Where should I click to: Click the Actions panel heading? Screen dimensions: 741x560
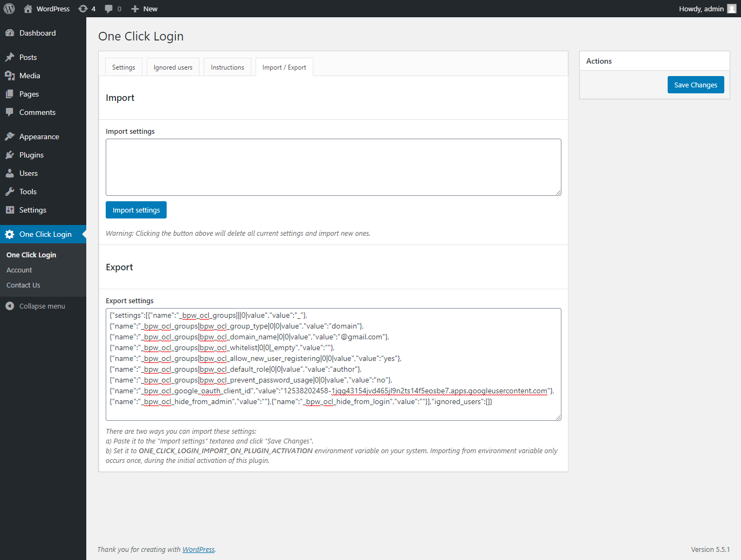(599, 61)
